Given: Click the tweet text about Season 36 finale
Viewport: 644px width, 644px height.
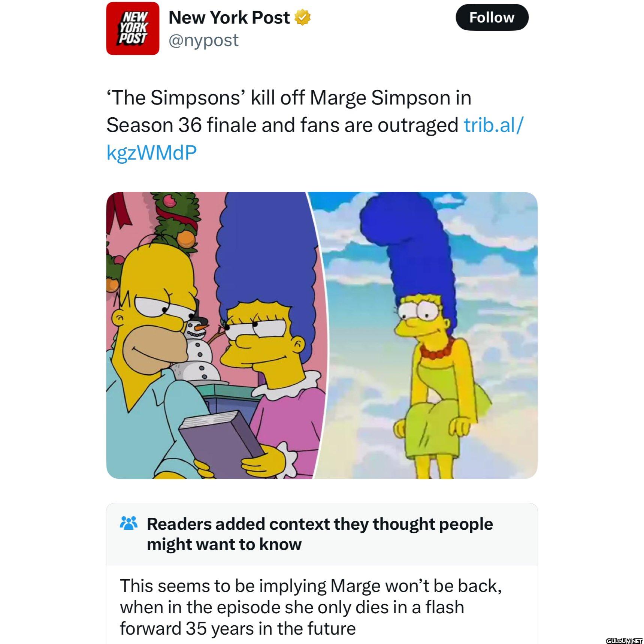Looking at the screenshot, I should click(288, 111).
